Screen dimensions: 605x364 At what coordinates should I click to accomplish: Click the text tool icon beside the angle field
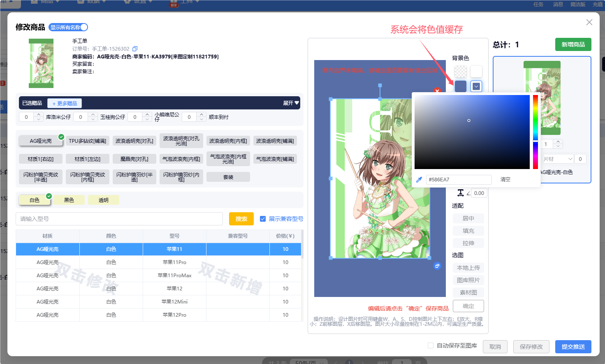[461, 193]
